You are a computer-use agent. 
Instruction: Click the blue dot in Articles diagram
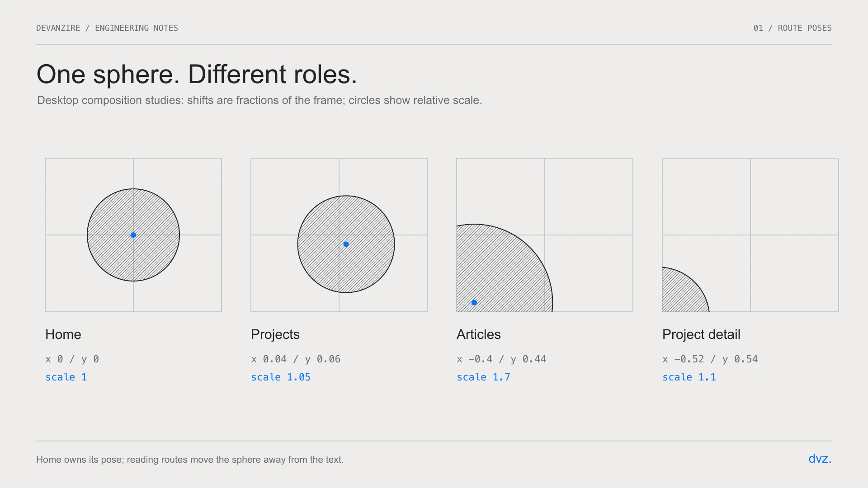474,302
